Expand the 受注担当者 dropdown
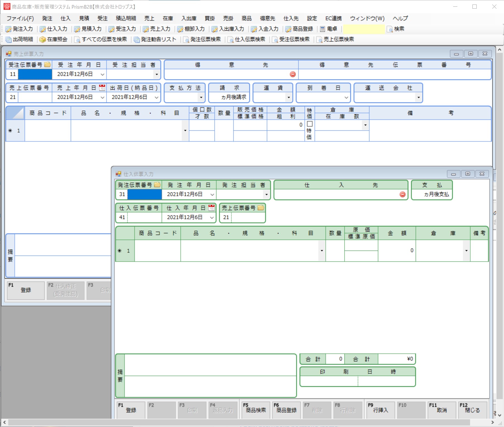504x427 pixels. tap(156, 74)
